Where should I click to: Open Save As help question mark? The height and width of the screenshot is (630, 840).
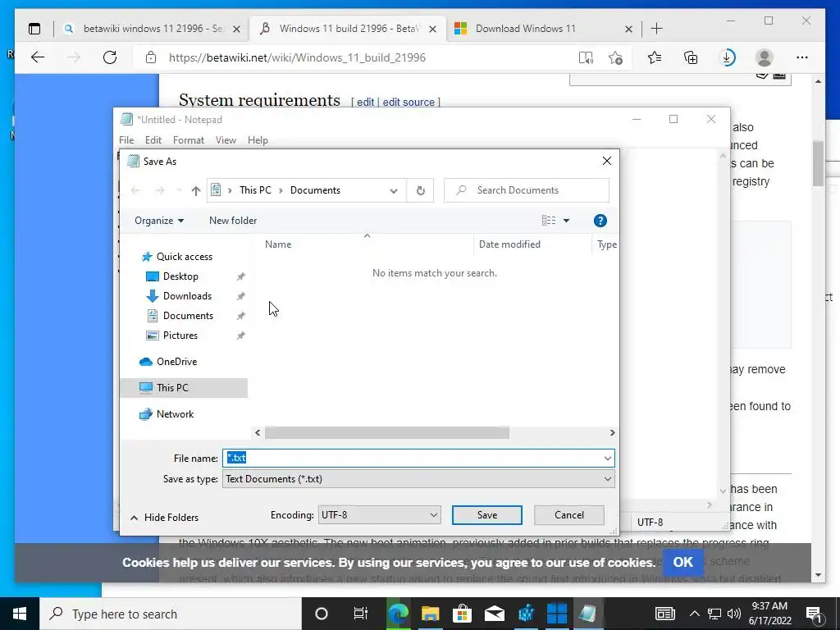pyautogui.click(x=600, y=221)
